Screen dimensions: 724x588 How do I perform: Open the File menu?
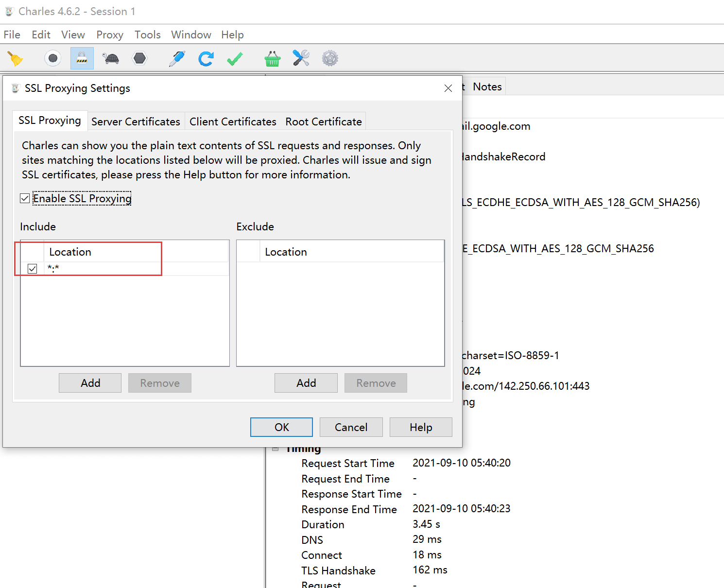(12, 35)
